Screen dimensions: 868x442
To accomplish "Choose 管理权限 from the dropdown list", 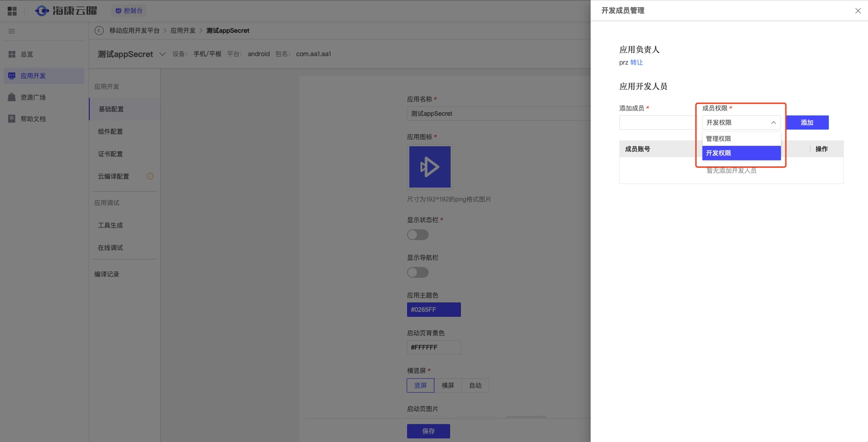I will coord(741,139).
